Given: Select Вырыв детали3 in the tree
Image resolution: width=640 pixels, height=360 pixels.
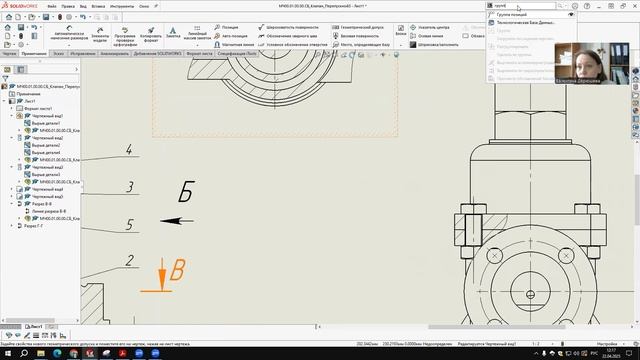Looking at the screenshot, I should coord(46,175).
